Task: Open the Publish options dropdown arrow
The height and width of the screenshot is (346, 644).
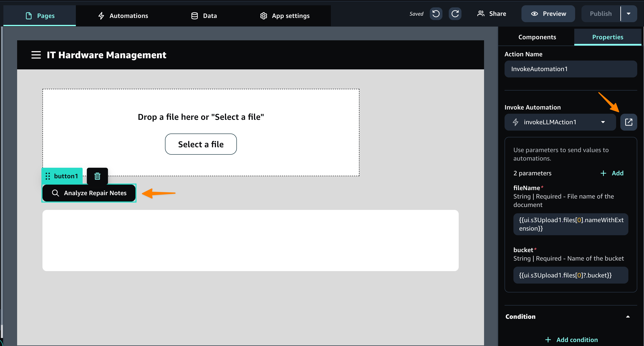Action: (629, 14)
